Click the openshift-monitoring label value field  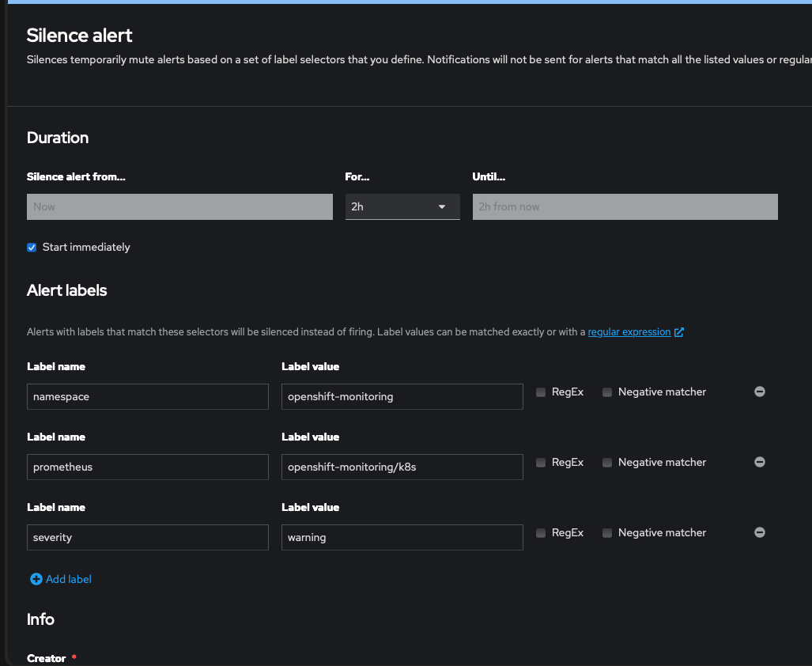click(402, 396)
